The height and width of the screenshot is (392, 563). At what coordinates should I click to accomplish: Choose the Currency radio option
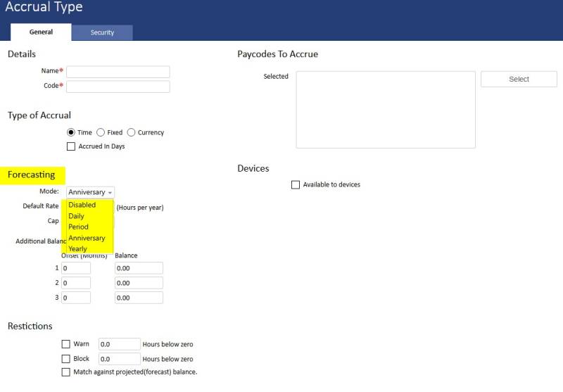(132, 132)
